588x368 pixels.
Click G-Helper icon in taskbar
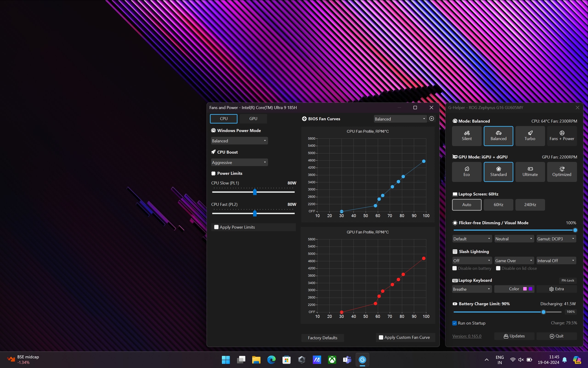point(362,360)
